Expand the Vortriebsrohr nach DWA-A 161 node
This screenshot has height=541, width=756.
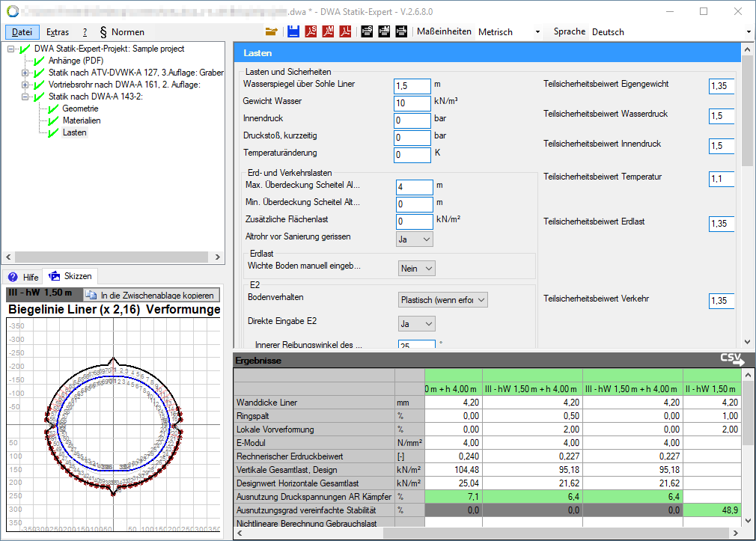(x=25, y=85)
